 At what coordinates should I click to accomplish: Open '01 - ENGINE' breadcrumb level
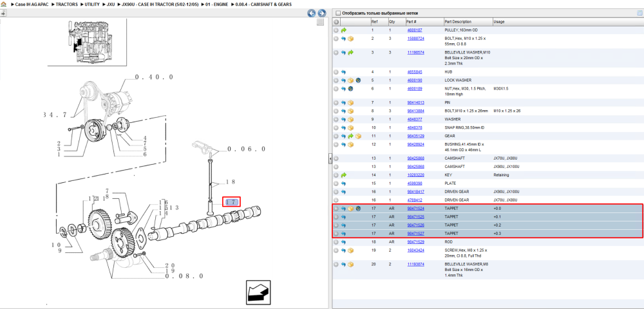216,4
